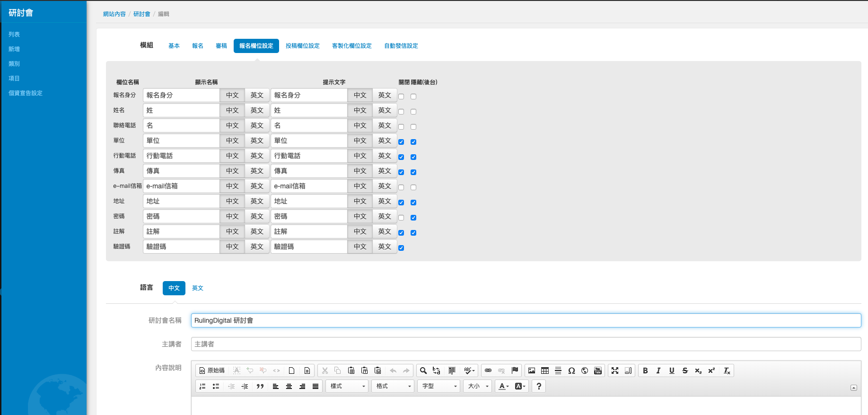Click the insert link icon
This screenshot has height=415, width=868.
tap(488, 371)
